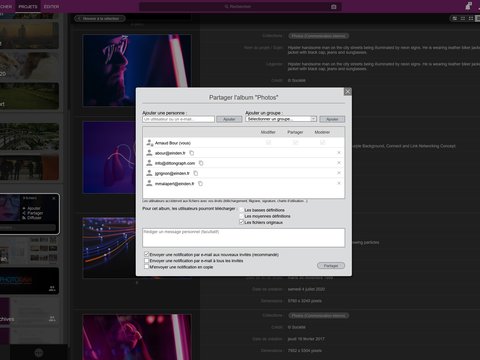Click Ajouter next to the group dropdown
The height and width of the screenshot is (360, 480).
coord(332,119)
